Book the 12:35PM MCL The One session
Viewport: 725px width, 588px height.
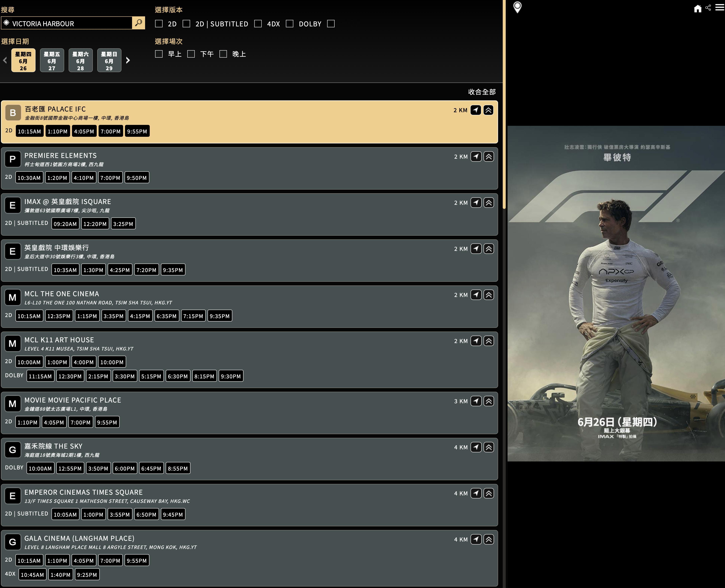click(59, 316)
